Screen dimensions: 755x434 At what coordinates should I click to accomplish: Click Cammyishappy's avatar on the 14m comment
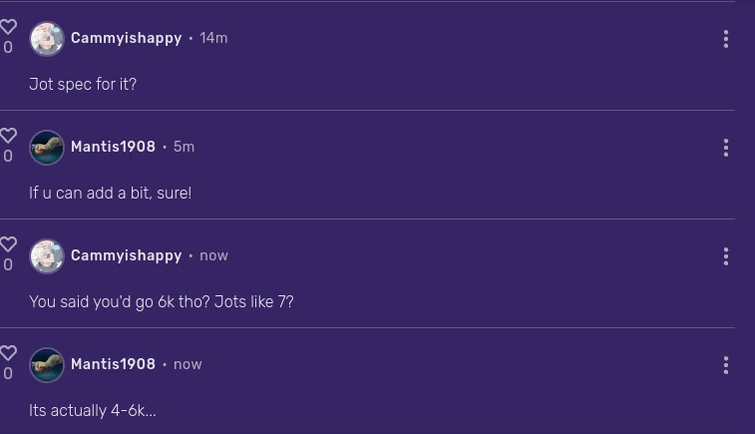(47, 39)
